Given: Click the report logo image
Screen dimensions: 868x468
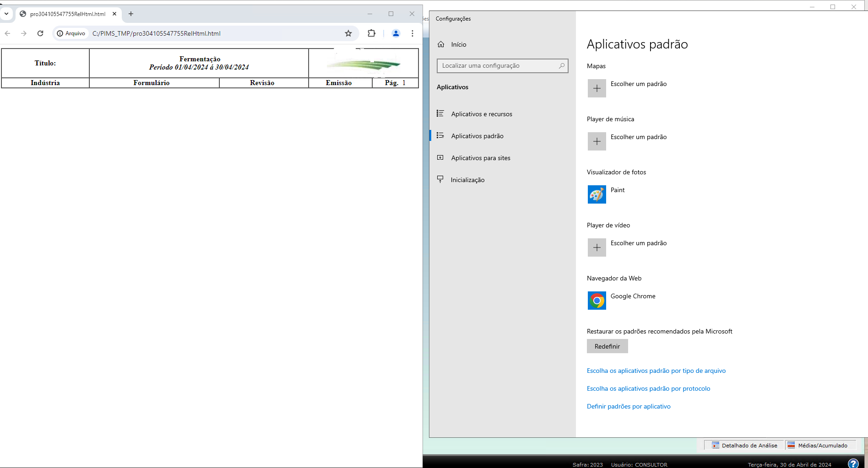Looking at the screenshot, I should (x=363, y=65).
